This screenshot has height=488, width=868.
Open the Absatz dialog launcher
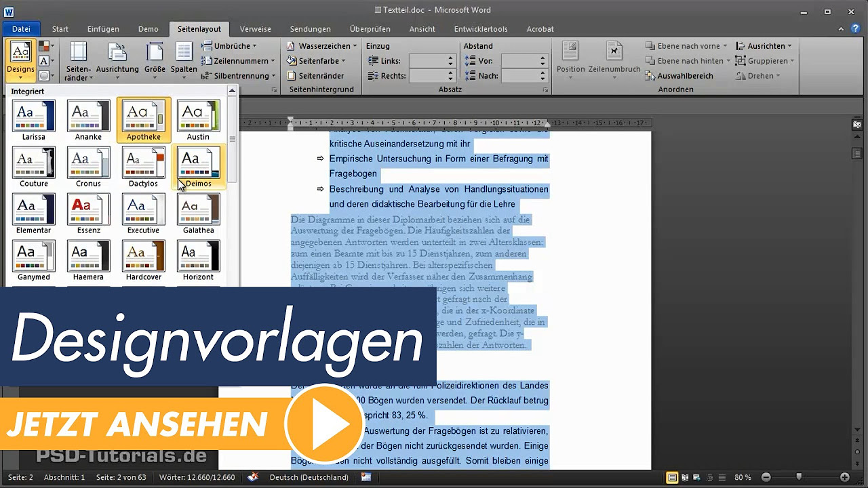click(x=546, y=90)
